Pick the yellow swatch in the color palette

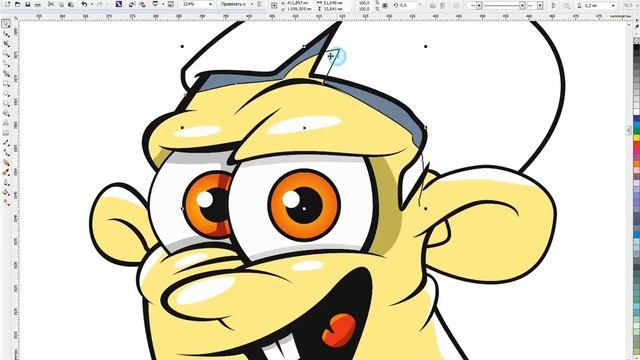pyautogui.click(x=636, y=138)
